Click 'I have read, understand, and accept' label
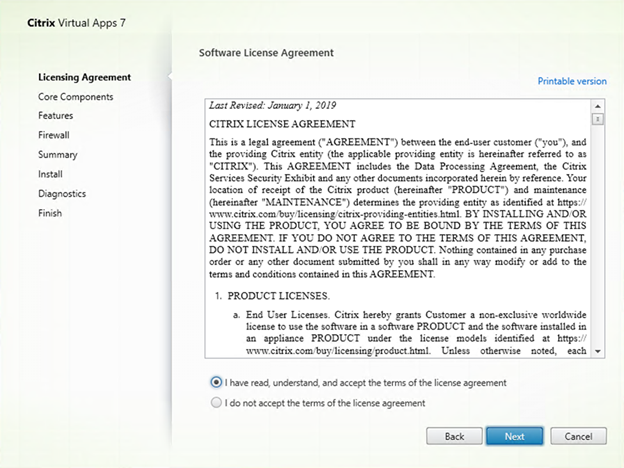This screenshot has width=624, height=468. [366, 383]
